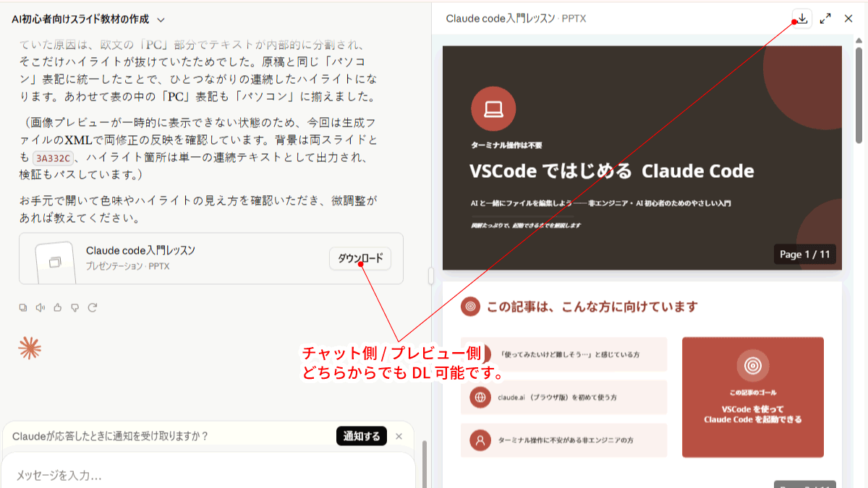
Task: Close the Claude code入門レッスン preview panel
Action: (848, 19)
